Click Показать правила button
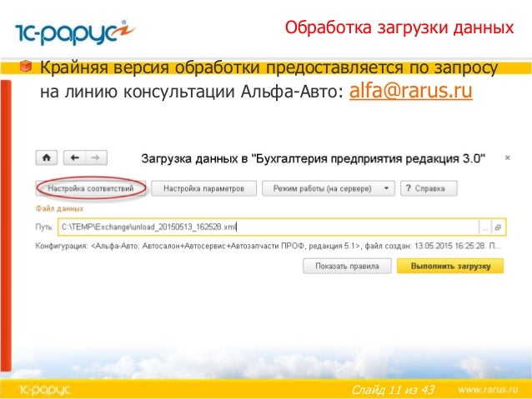Viewport: 532px width, 399px height. (347, 266)
